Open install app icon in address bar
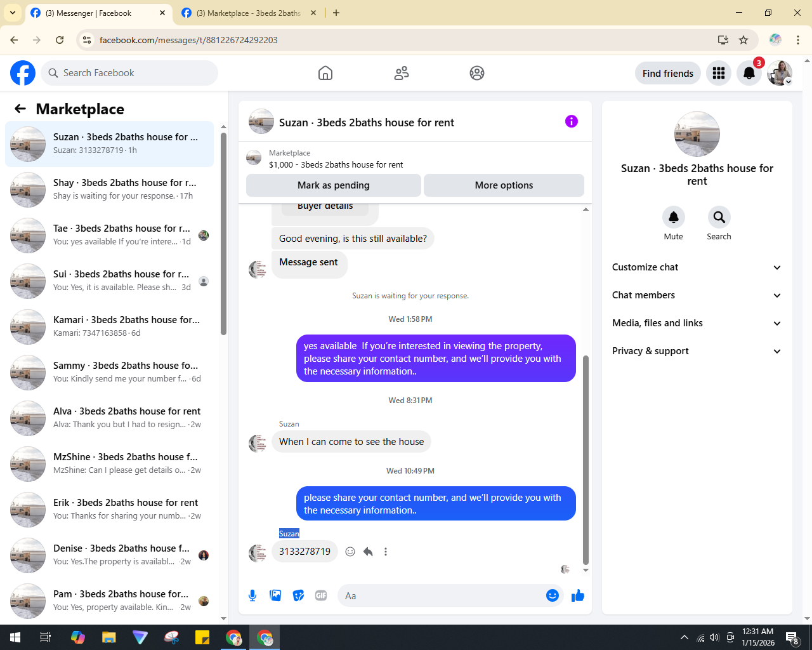 (x=723, y=40)
